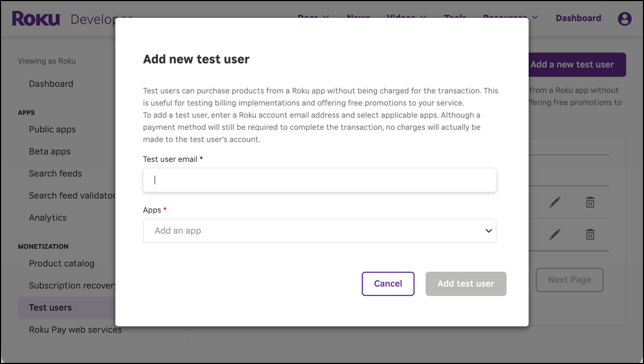Select Test users in the sidebar
The width and height of the screenshot is (644, 364).
66,308
